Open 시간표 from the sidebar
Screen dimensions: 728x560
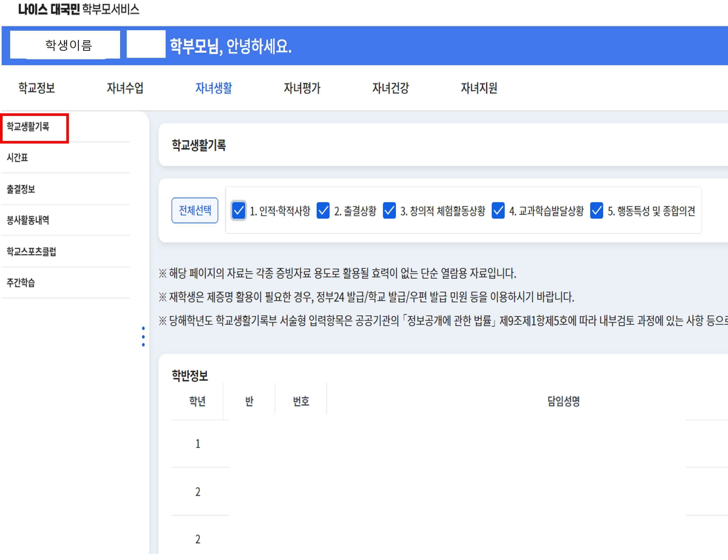[17, 157]
